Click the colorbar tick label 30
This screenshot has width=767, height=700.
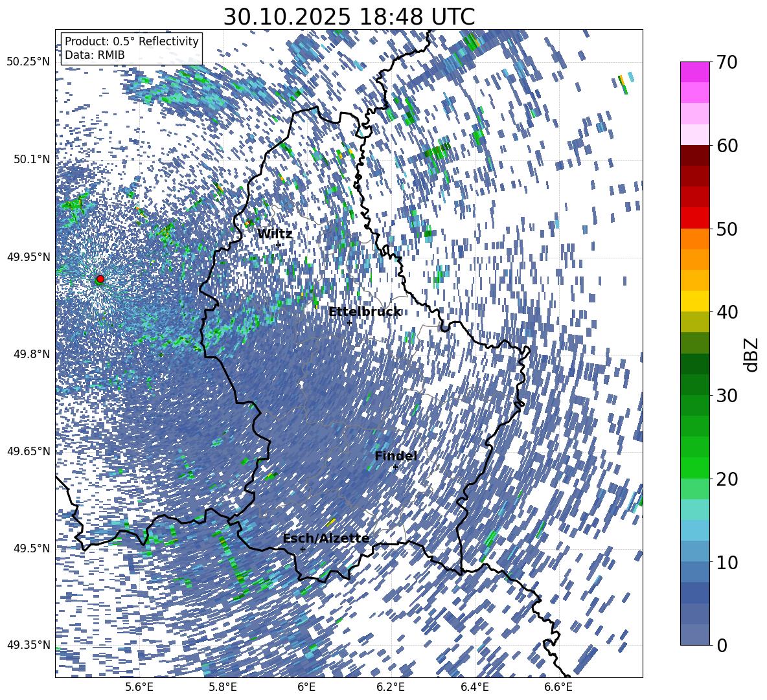click(727, 396)
